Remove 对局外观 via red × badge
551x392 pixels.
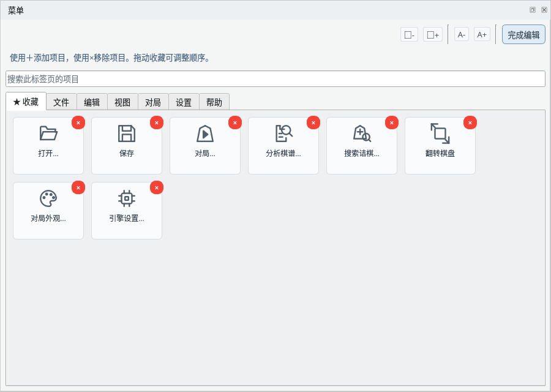tap(78, 188)
